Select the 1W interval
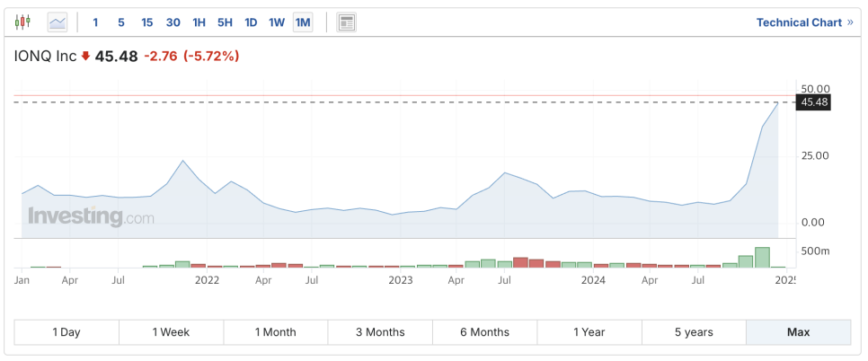 coord(277,22)
